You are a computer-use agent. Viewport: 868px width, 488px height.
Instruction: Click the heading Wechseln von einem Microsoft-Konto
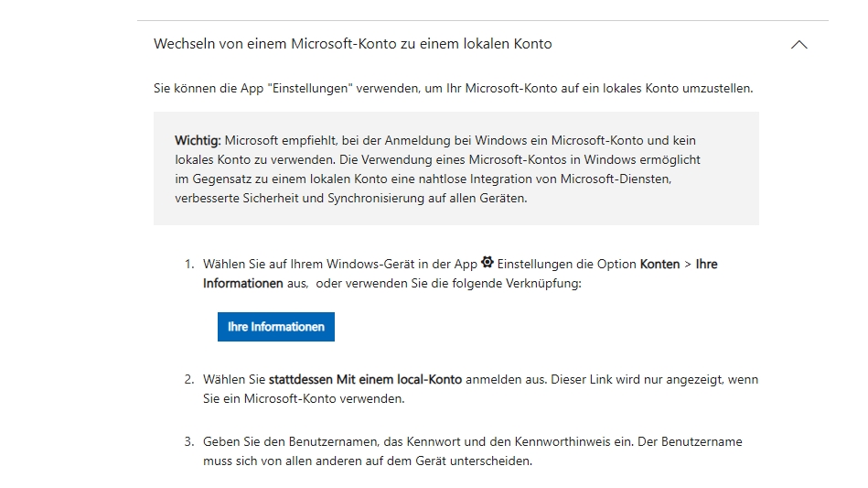pos(352,44)
